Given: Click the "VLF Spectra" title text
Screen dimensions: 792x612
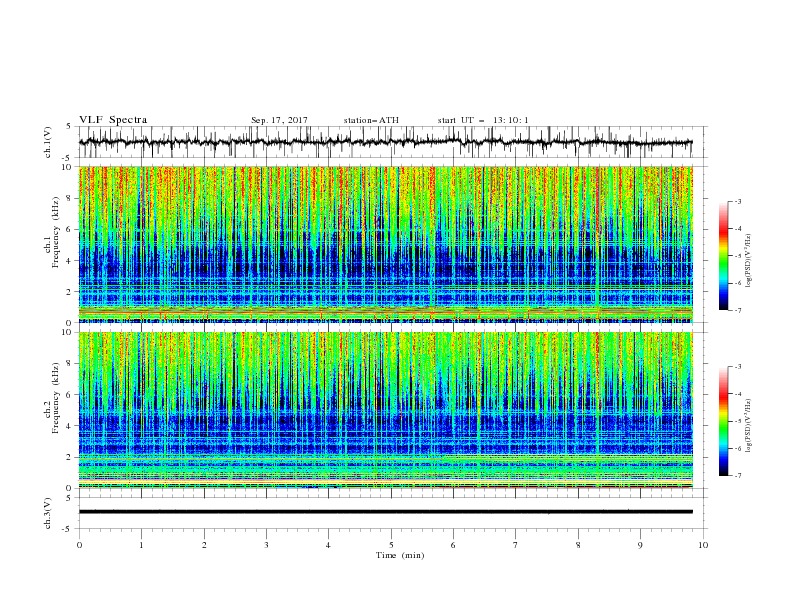Looking at the screenshot, I should (113, 120).
